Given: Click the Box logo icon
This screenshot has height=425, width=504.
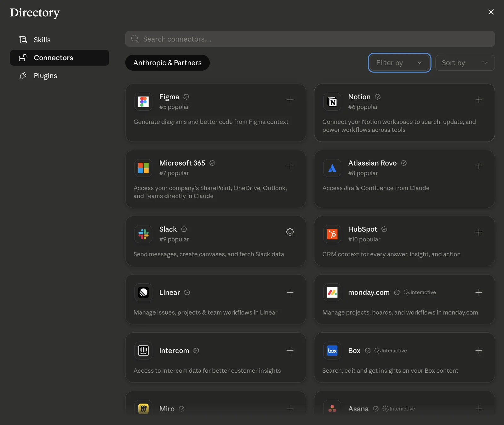Looking at the screenshot, I should 332,351.
